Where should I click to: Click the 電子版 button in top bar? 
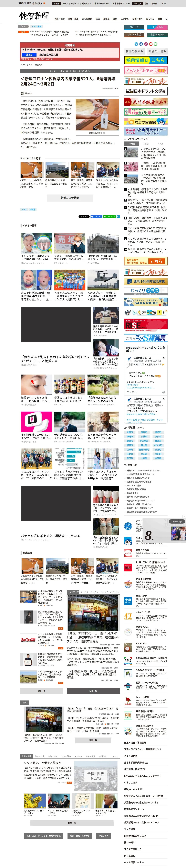(x=56, y=3)
